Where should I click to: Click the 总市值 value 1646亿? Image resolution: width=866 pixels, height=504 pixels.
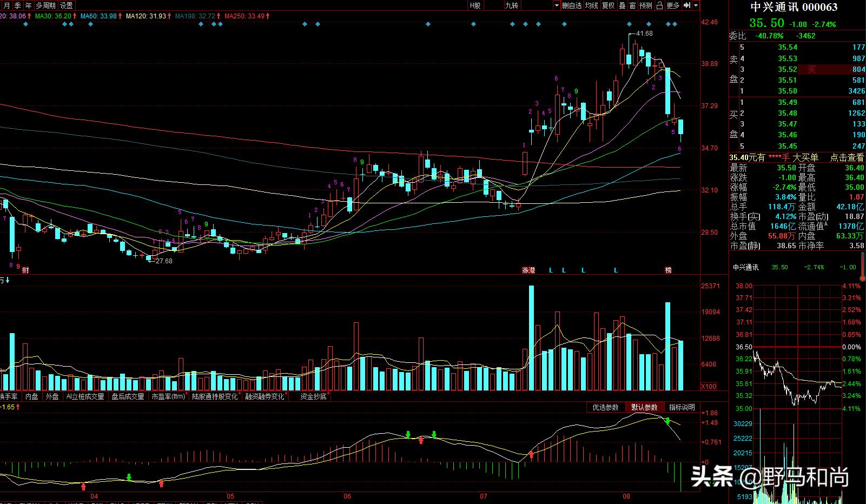click(783, 226)
